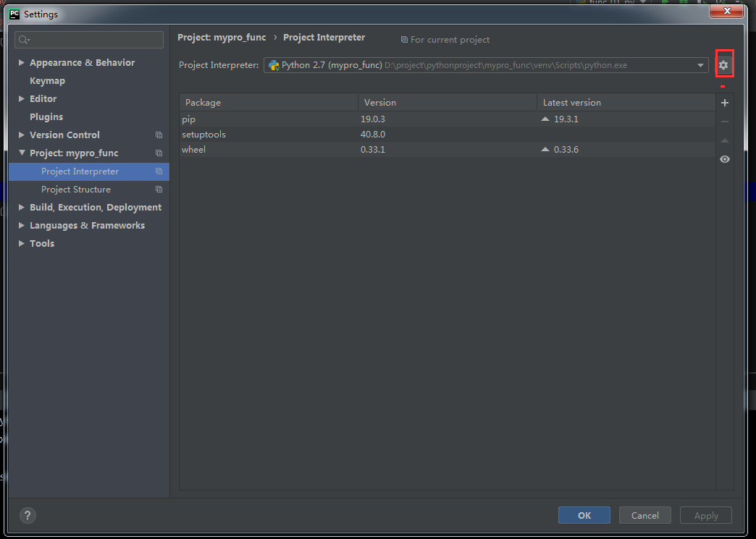756x539 pixels.
Task: Click the setuptools version 40.8.0 cell
Action: click(x=373, y=135)
